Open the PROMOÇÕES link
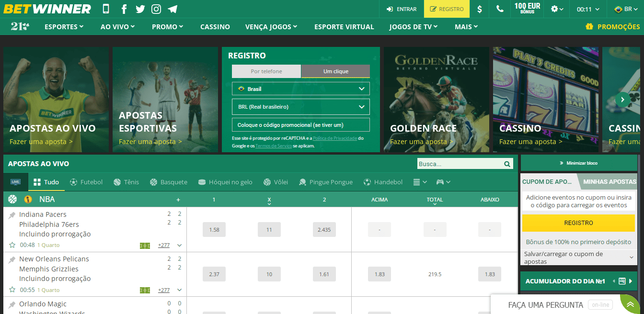The width and height of the screenshot is (644, 314). (x=613, y=27)
